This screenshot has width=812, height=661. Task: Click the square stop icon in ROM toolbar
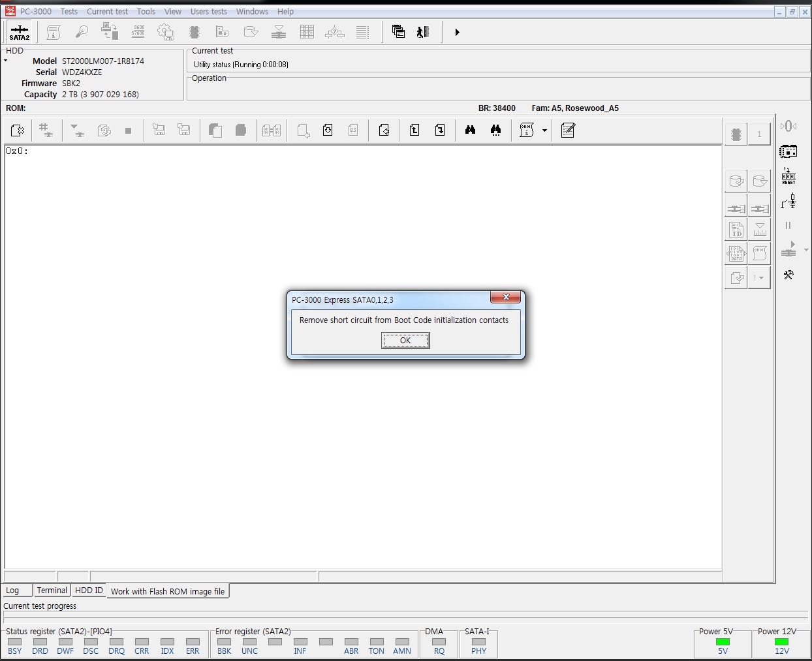point(128,131)
